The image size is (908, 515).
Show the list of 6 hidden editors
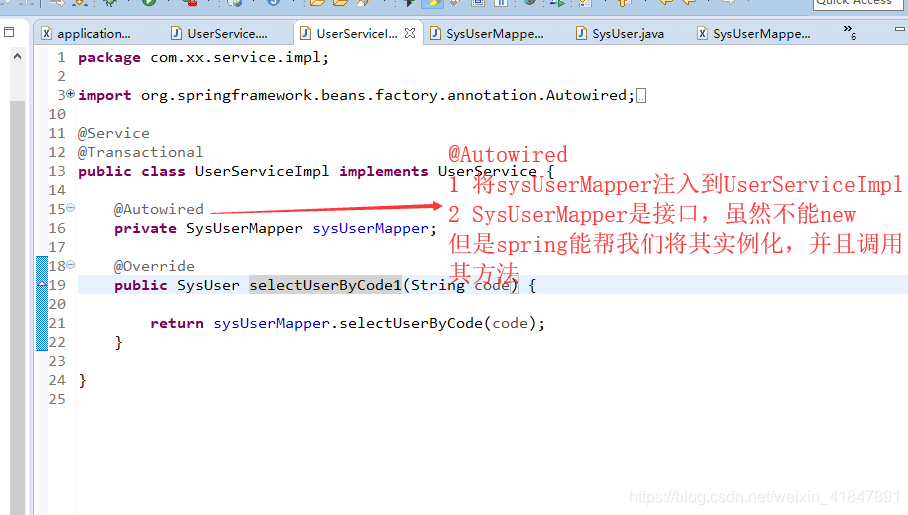click(849, 32)
